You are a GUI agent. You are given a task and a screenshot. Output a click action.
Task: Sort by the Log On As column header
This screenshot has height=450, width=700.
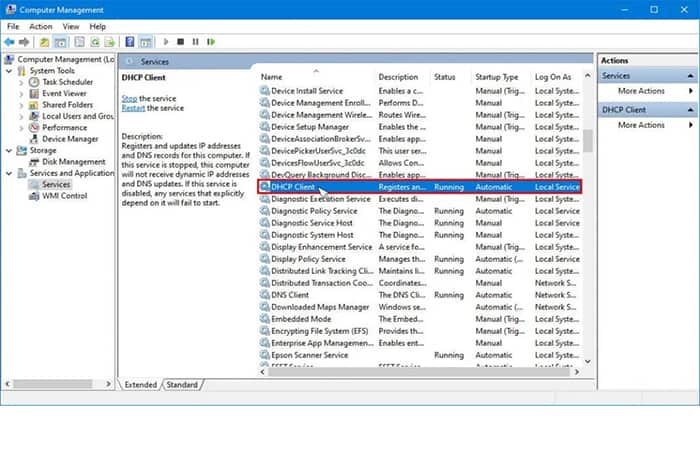(x=556, y=77)
